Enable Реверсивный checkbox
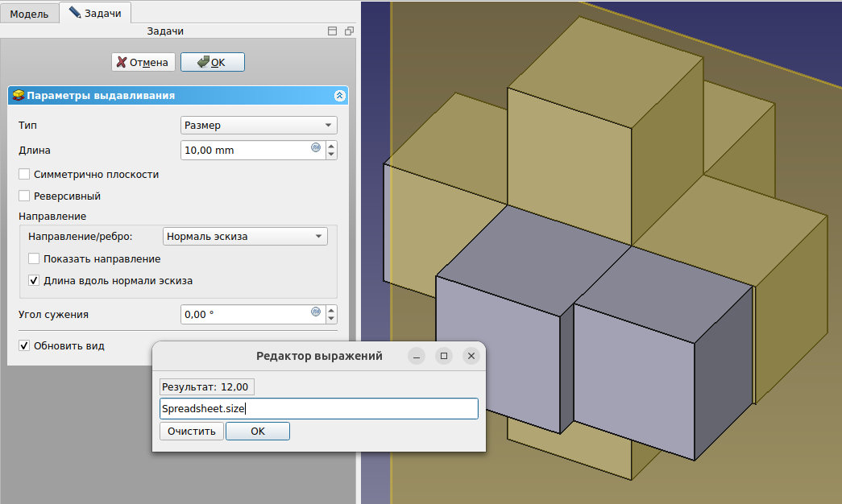 click(x=24, y=196)
